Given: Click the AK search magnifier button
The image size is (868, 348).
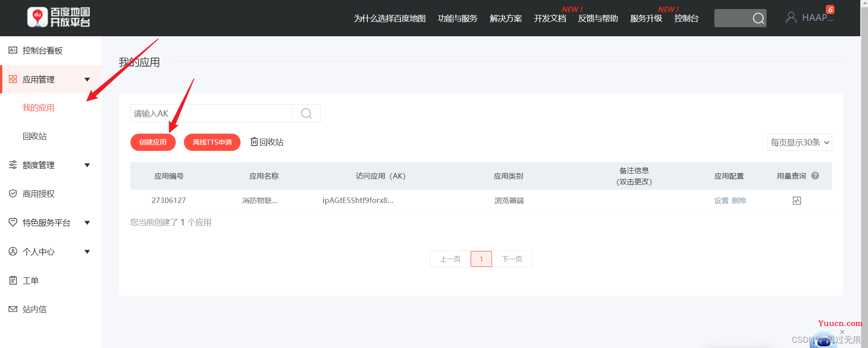Looking at the screenshot, I should pos(306,113).
